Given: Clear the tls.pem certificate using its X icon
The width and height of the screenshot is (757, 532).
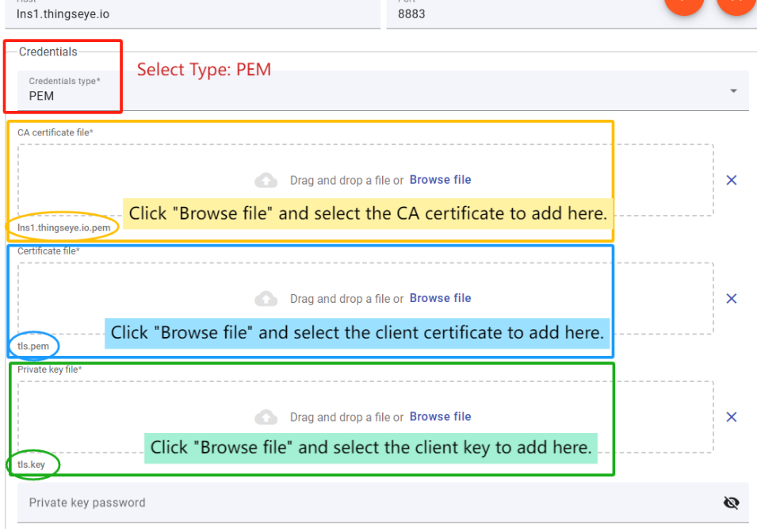Looking at the screenshot, I should click(x=732, y=298).
